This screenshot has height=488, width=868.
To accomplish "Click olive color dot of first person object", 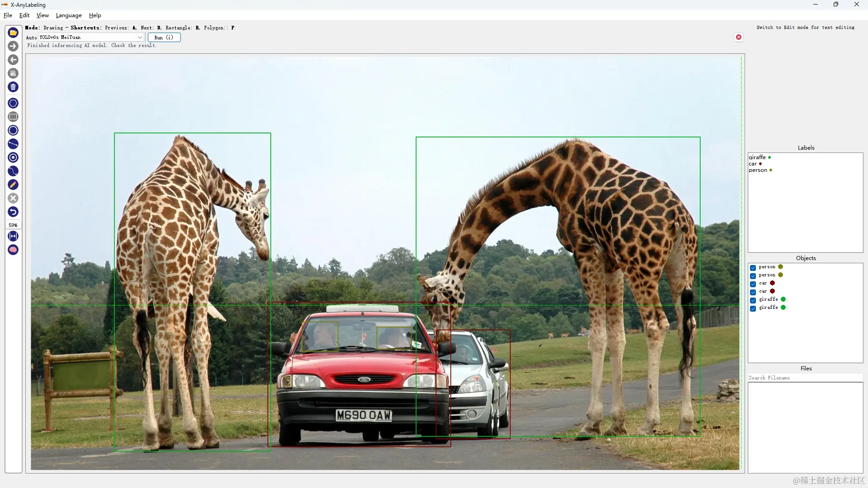I will coord(781,267).
